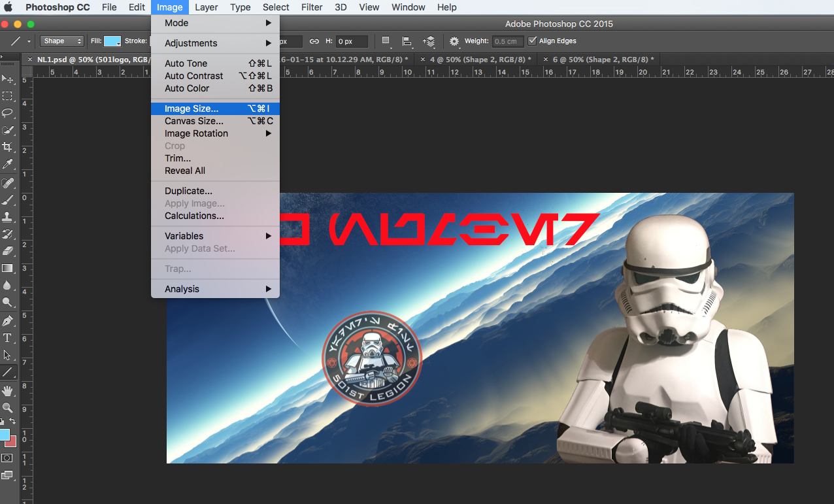Select the Quick Selection tool
This screenshot has height=504, width=834.
8,130
